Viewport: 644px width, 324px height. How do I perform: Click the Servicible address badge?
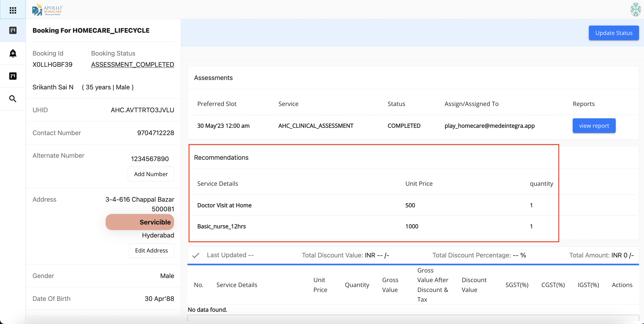click(139, 222)
